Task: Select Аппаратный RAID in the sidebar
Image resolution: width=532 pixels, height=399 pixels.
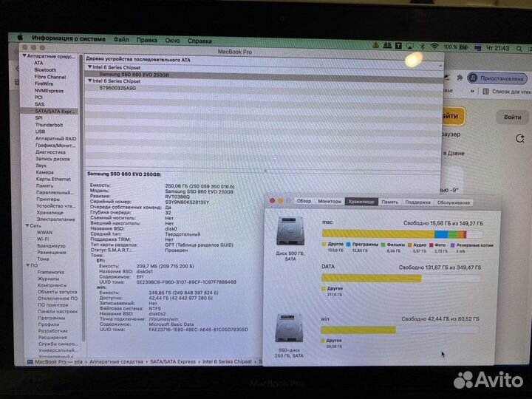Action: click(x=55, y=138)
